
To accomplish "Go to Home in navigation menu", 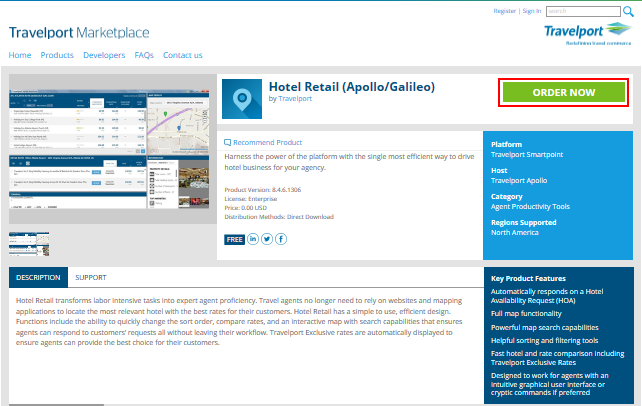I will (20, 55).
